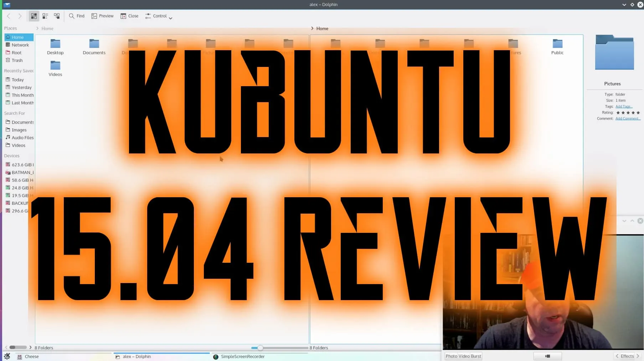
Task: Switch to Icons view mode
Action: pyautogui.click(x=34, y=16)
